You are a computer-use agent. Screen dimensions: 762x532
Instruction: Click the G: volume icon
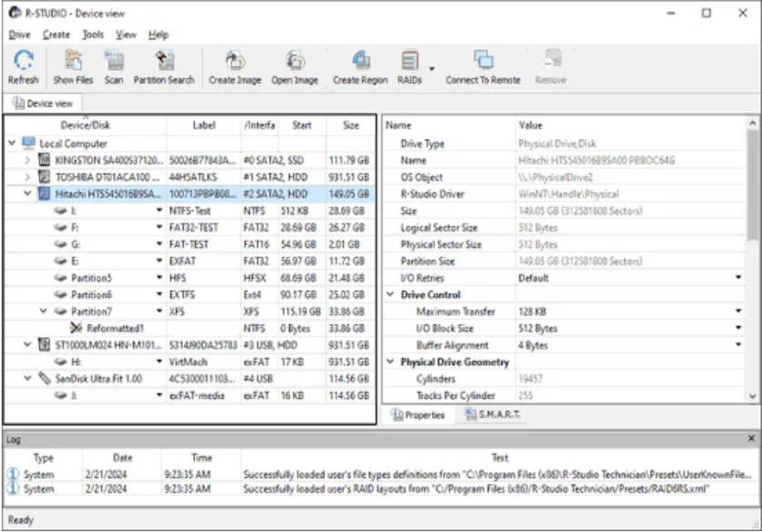click(60, 244)
